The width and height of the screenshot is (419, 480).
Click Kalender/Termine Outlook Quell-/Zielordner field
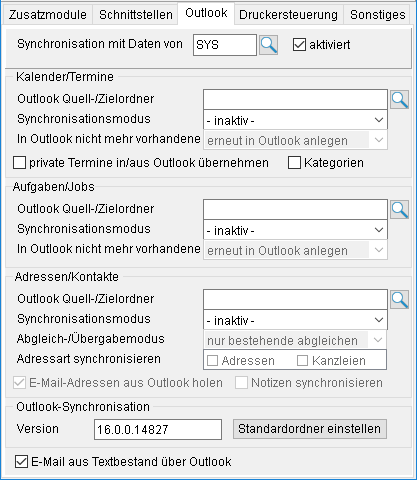click(295, 99)
